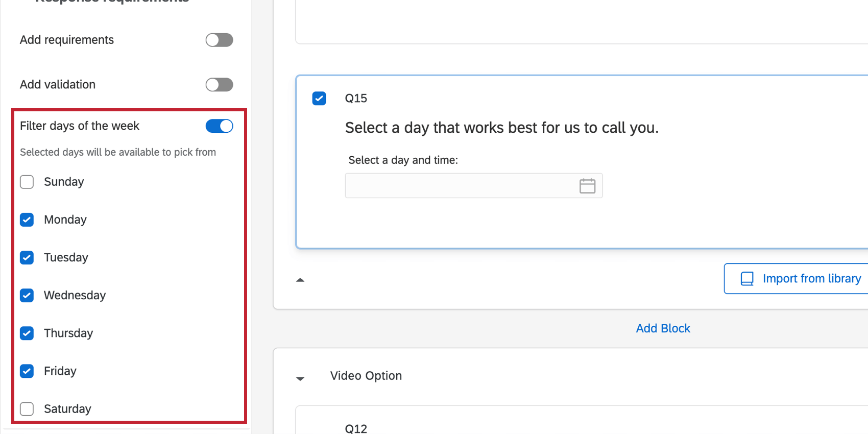Click the Add Block link

coord(663,328)
